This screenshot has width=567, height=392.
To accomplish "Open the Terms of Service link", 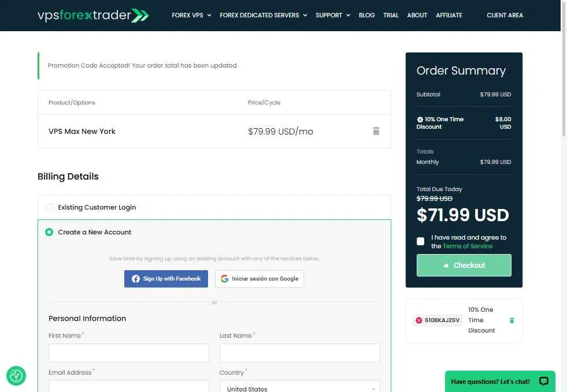I will tap(468, 246).
